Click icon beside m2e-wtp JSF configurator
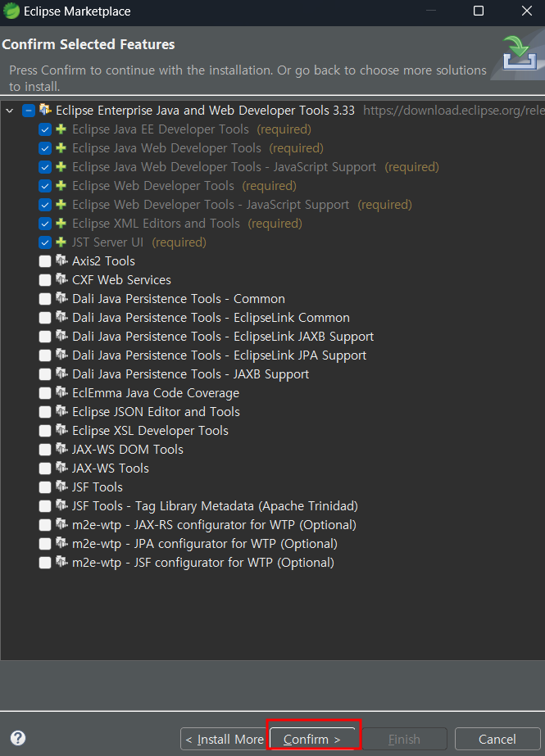This screenshot has height=756, width=545. click(61, 562)
